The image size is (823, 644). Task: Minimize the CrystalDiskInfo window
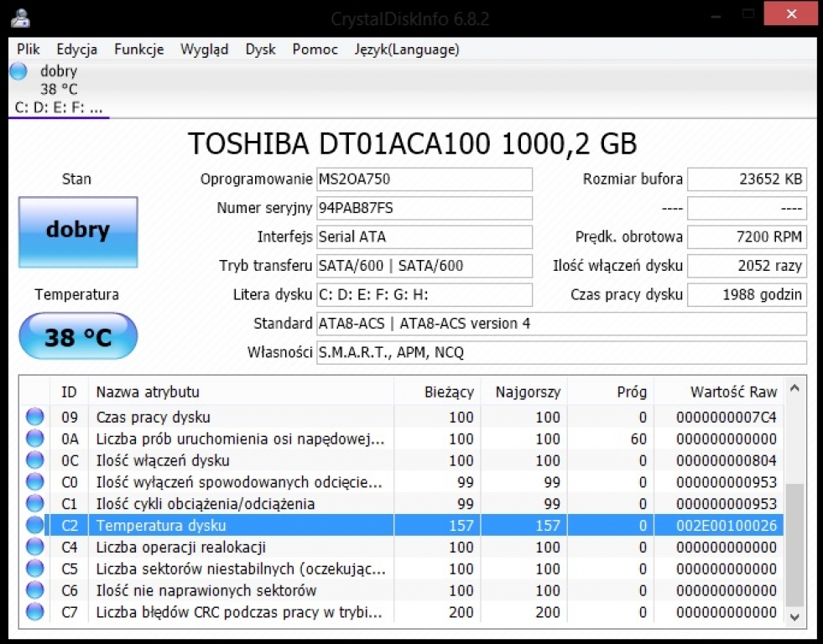coord(715,14)
